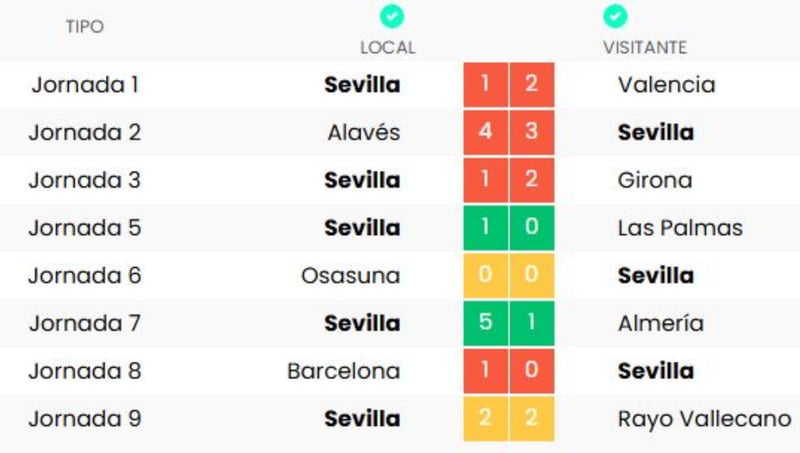Viewport: 800px width, 453px height.
Task: Click Barcelona in Jornada 8
Action: (343, 371)
